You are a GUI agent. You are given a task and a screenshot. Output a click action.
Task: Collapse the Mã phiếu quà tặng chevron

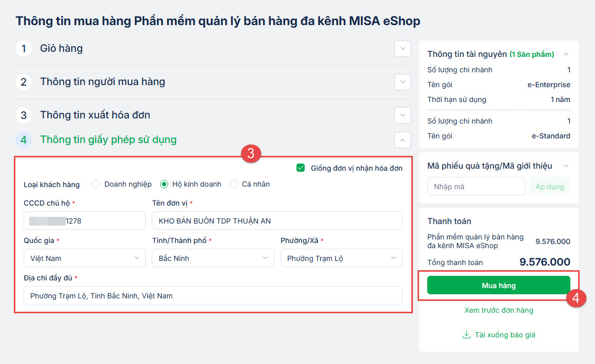pos(566,166)
